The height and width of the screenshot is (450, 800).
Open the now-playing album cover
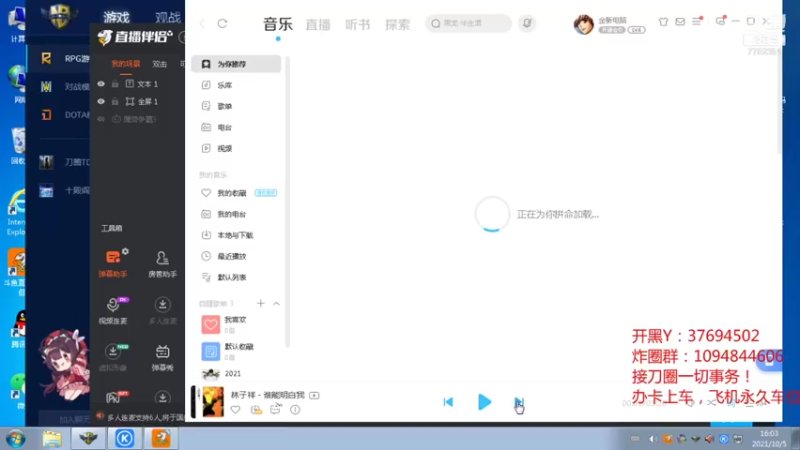click(213, 402)
